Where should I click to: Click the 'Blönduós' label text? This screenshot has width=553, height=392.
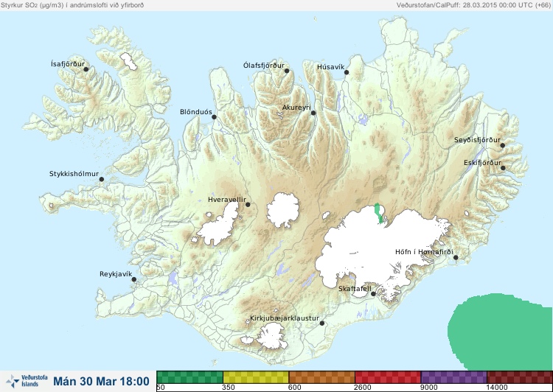pyautogui.click(x=195, y=112)
